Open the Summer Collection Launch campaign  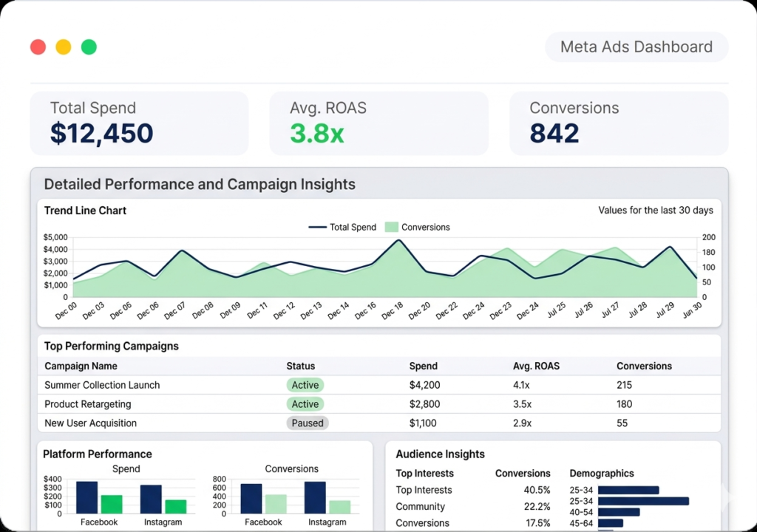(102, 385)
